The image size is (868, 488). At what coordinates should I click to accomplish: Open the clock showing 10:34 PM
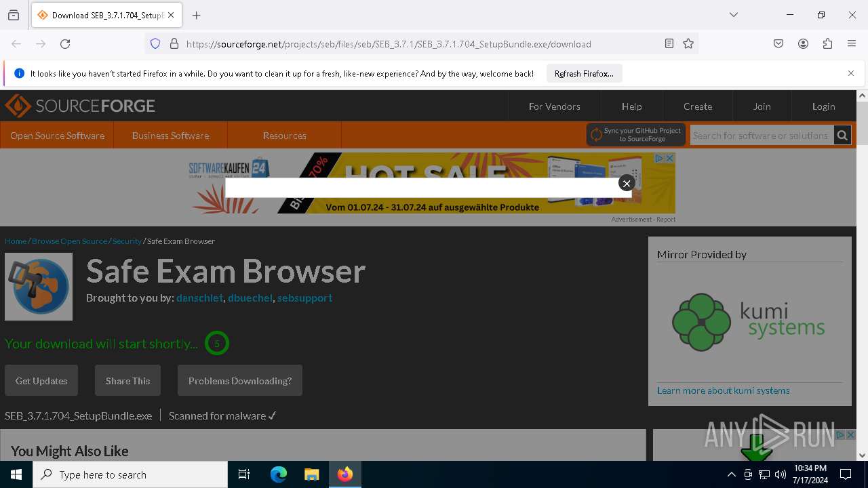pos(810,474)
